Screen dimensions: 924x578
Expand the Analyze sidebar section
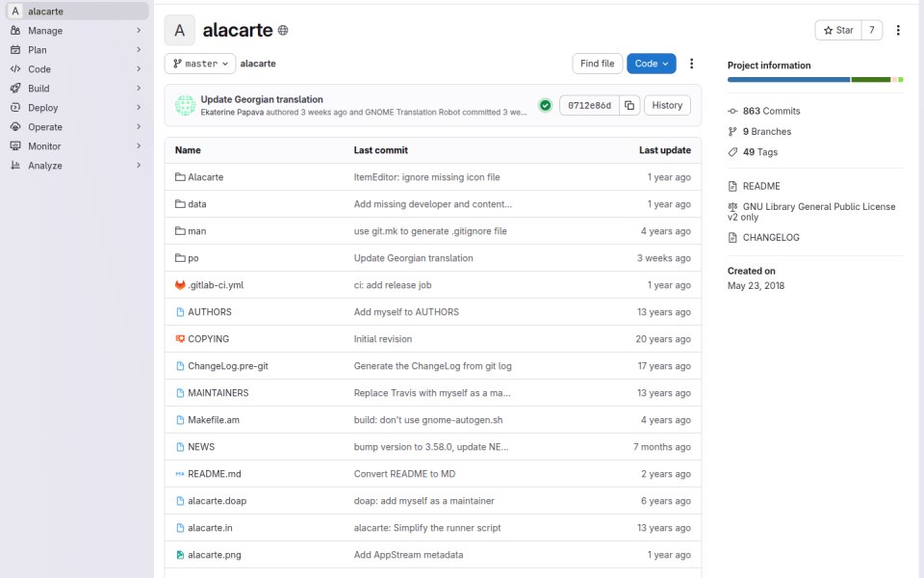coord(77,166)
